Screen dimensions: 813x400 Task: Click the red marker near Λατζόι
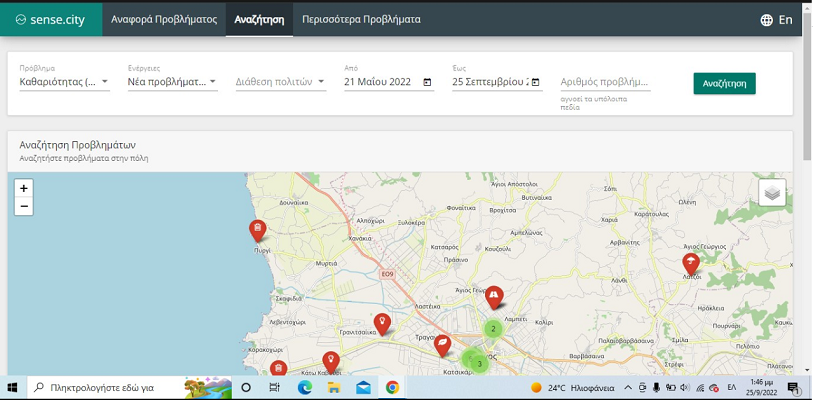click(x=690, y=263)
